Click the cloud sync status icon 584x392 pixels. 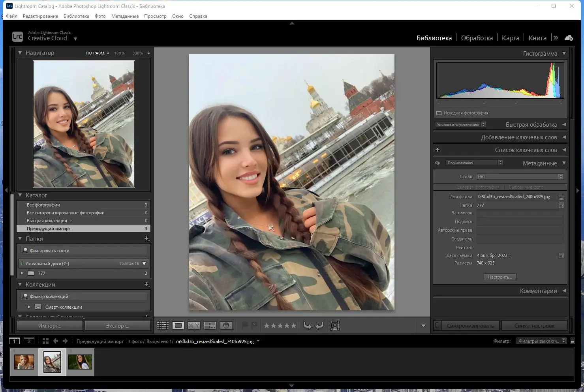pos(569,38)
